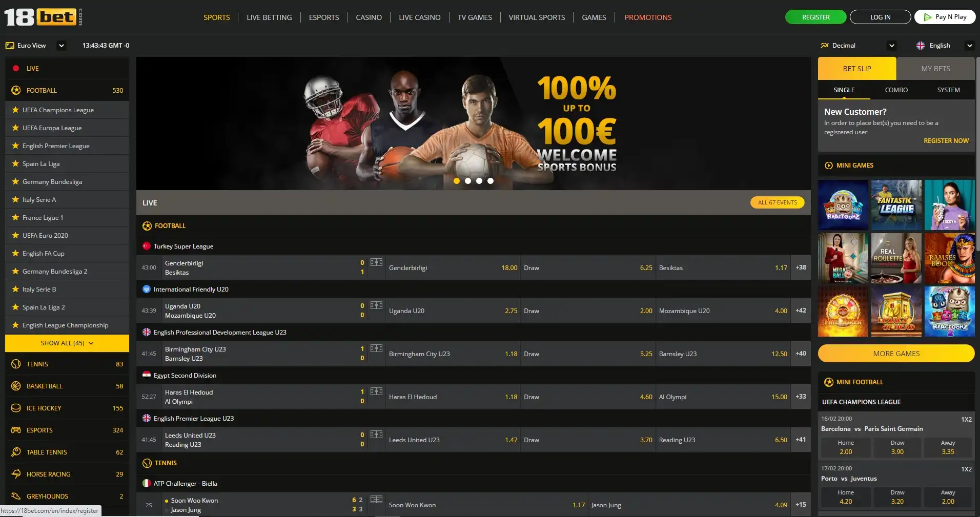980x517 pixels.
Task: Click the Horse Racing icon
Action: click(16, 474)
